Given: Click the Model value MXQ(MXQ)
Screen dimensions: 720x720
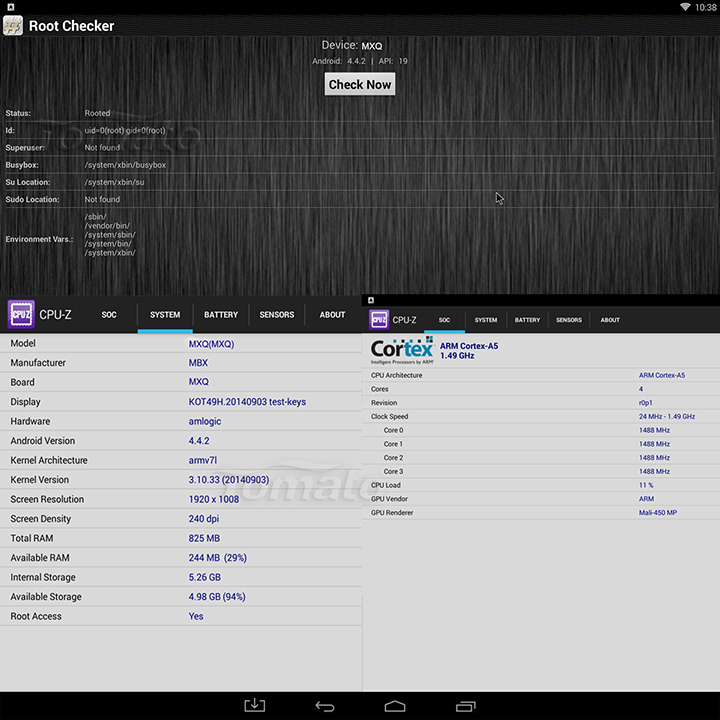Looking at the screenshot, I should pos(211,343).
